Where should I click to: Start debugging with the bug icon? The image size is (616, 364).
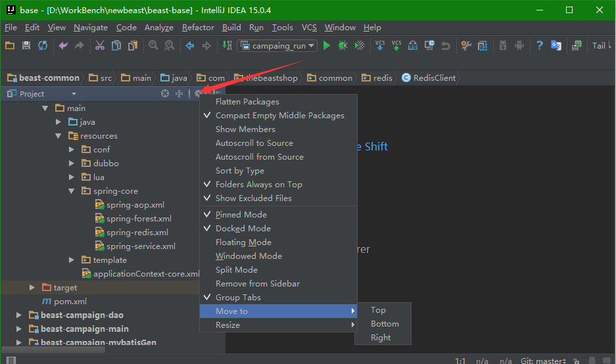click(343, 45)
